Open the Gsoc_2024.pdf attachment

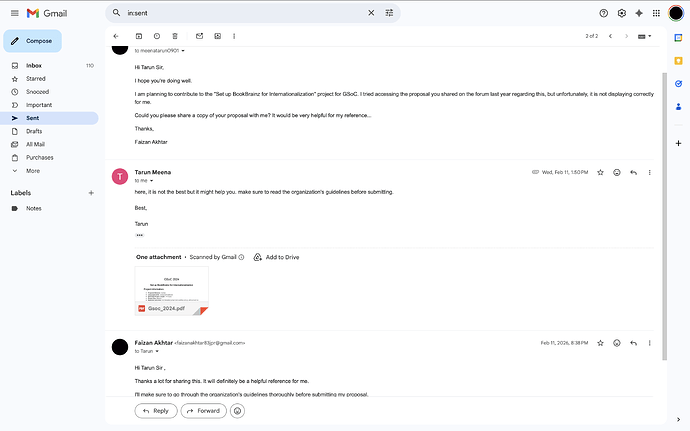[x=172, y=291]
